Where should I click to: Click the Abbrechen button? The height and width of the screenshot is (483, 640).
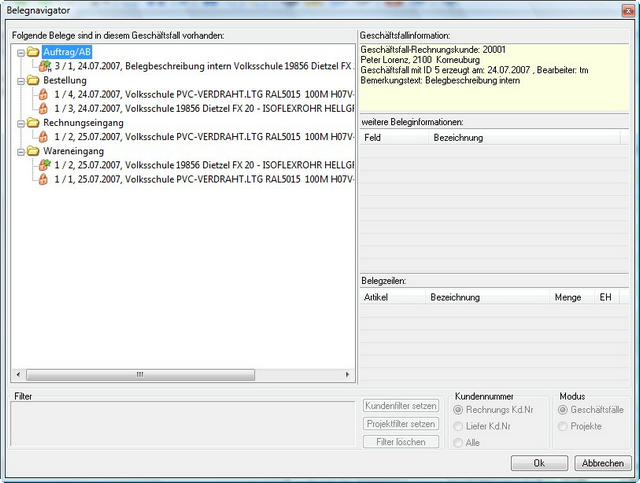click(x=603, y=463)
